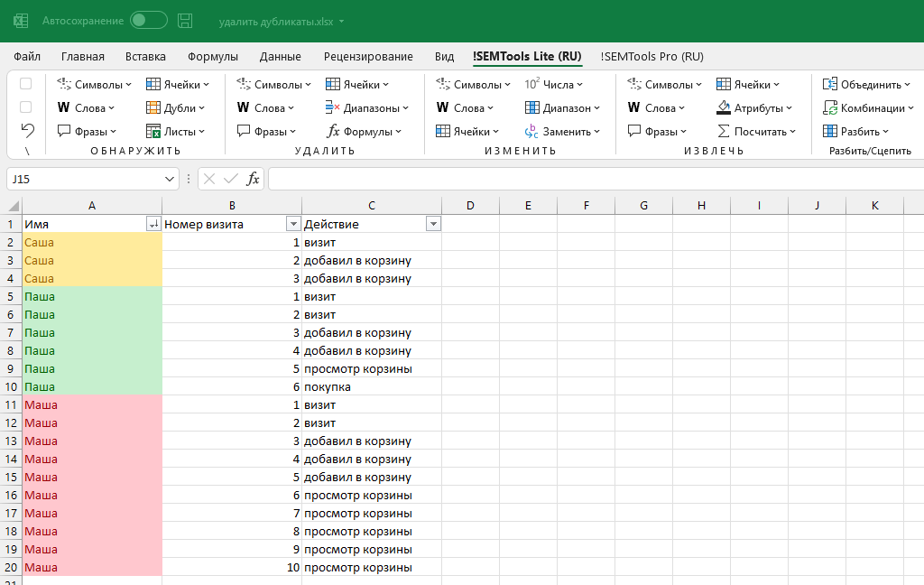Image resolution: width=924 pixels, height=585 pixels.
Task: Click the Save floppy disk icon
Action: 185,21
